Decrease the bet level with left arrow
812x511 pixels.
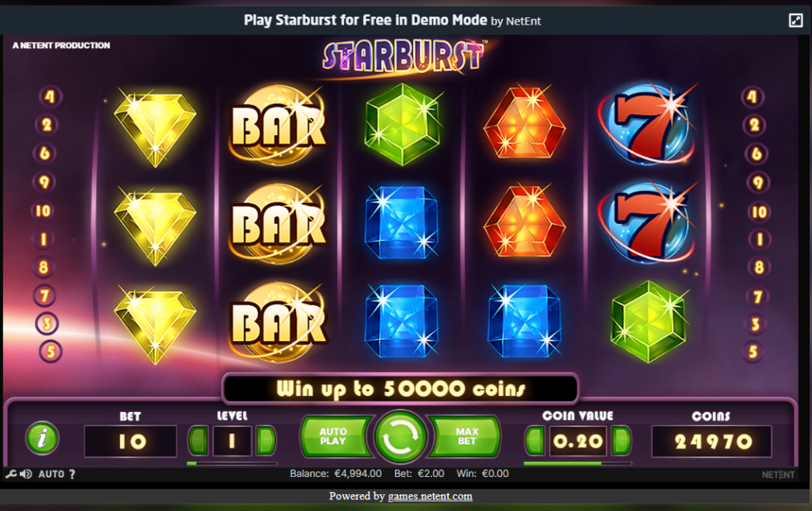click(197, 440)
